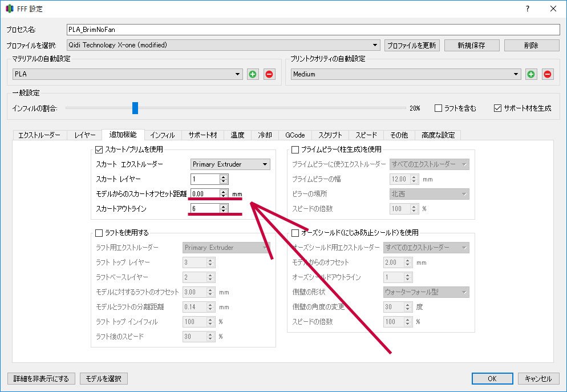Viewport: 567px width, 392px height.
Task: Click red minus icon beside PLA material
Action: tap(269, 74)
